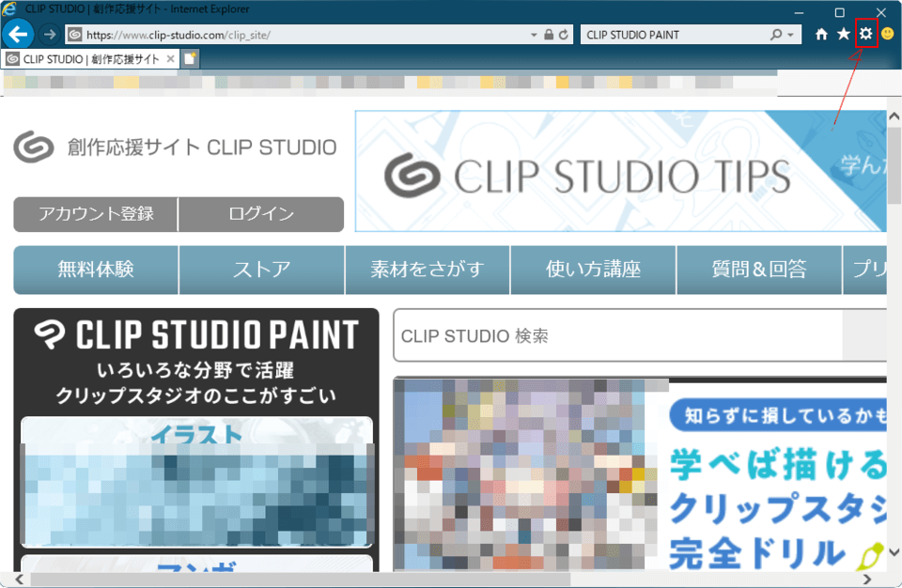Open a new tab button
This screenshot has width=902, height=588.
[x=190, y=58]
